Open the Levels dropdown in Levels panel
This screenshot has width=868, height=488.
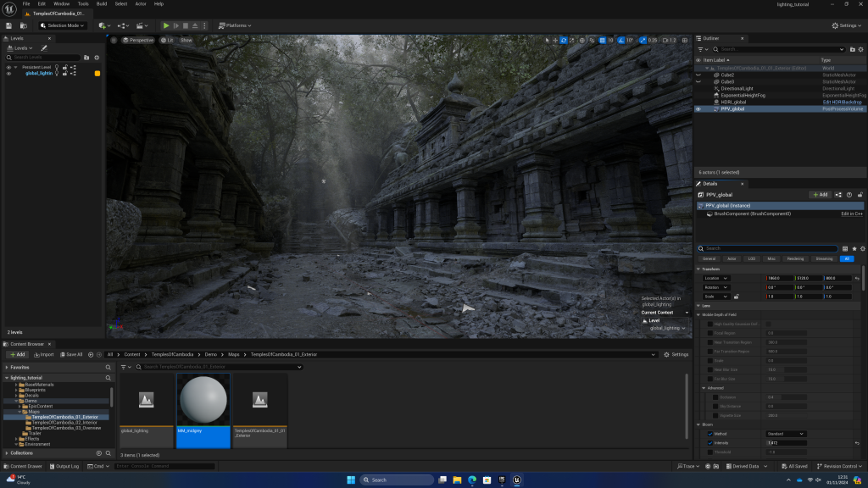20,48
